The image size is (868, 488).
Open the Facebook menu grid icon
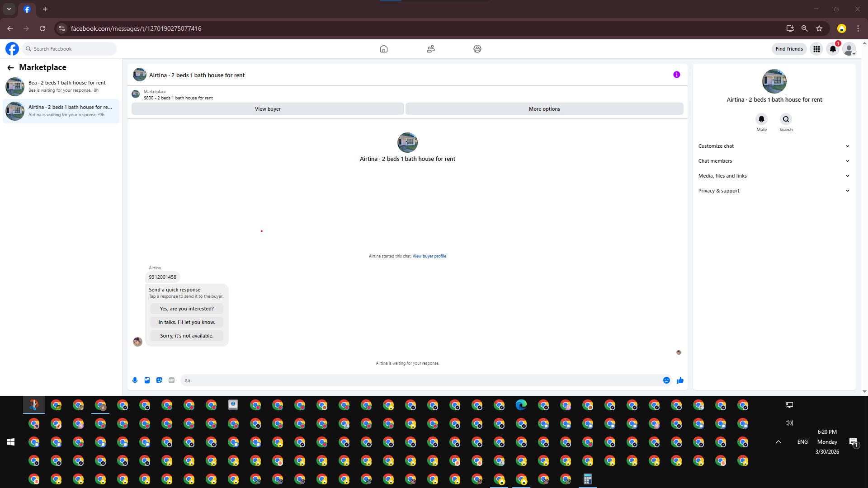click(816, 49)
